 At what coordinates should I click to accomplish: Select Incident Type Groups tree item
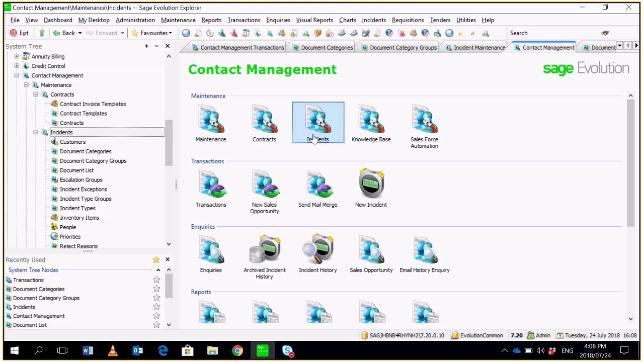click(x=86, y=199)
